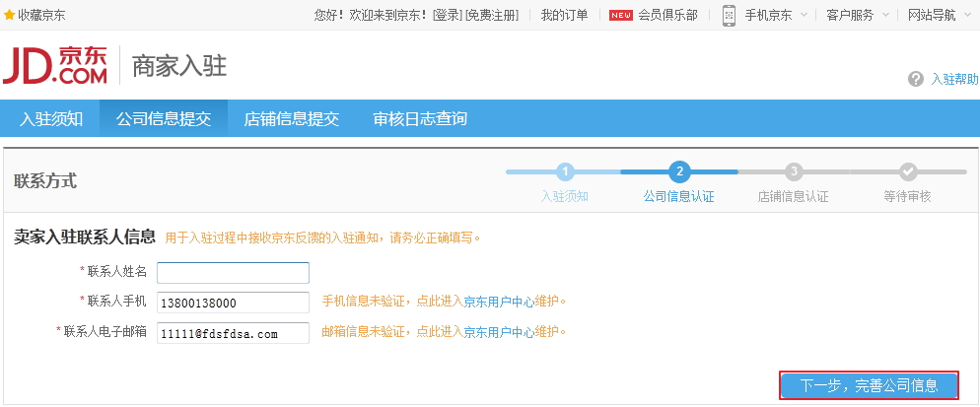
Task: Click the JD.COM logo
Action: pyautogui.click(x=55, y=64)
